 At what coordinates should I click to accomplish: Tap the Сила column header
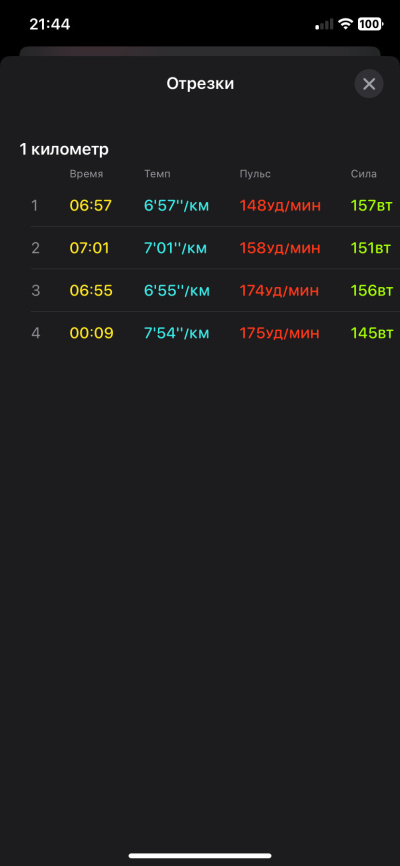364,174
